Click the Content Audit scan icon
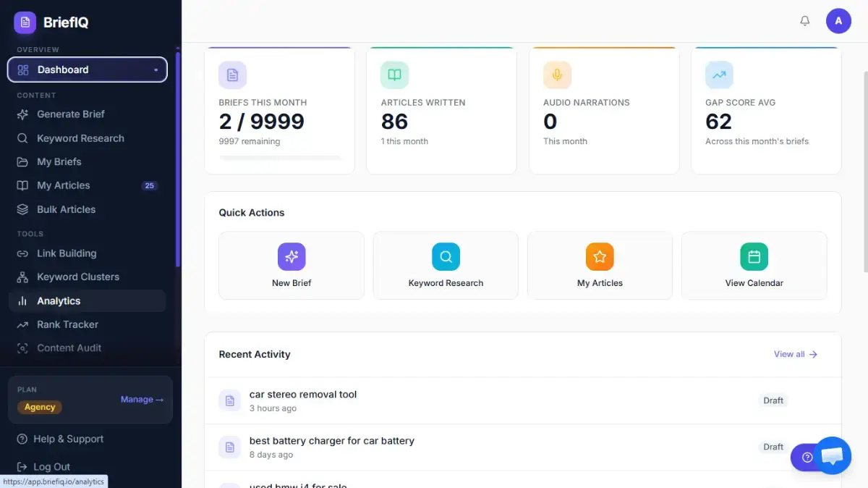Image resolution: width=868 pixels, height=488 pixels. coord(23,348)
